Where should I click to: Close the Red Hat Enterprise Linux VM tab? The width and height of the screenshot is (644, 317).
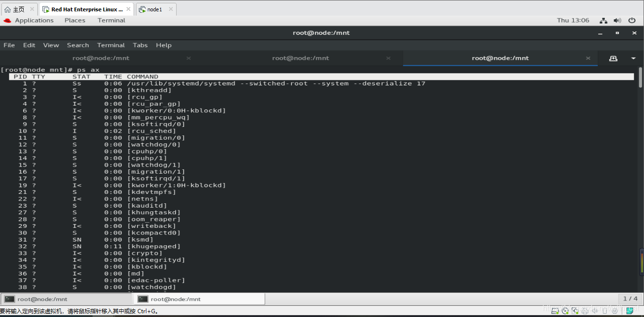129,9
